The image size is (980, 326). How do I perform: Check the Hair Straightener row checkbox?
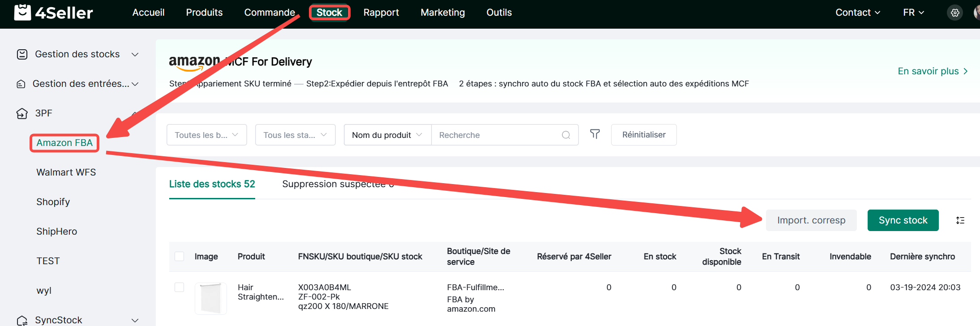click(179, 287)
